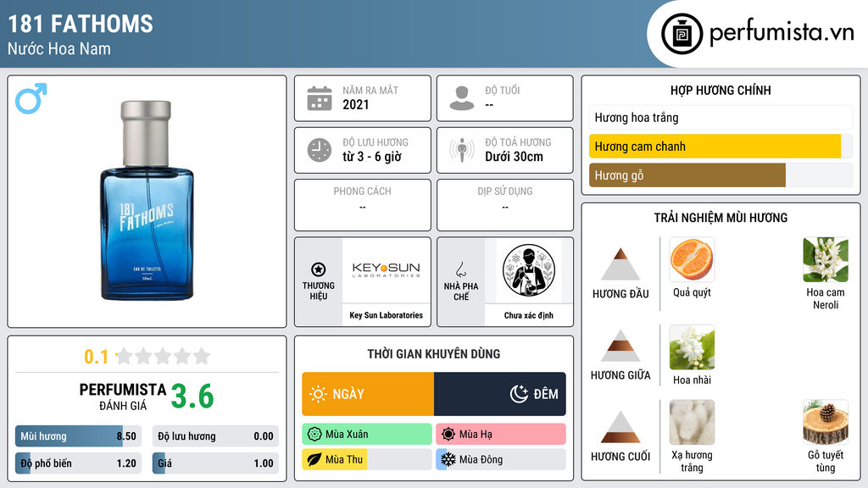Open the Gỗ tuyết tùng note image
This screenshot has height=488, width=868.
click(x=826, y=422)
